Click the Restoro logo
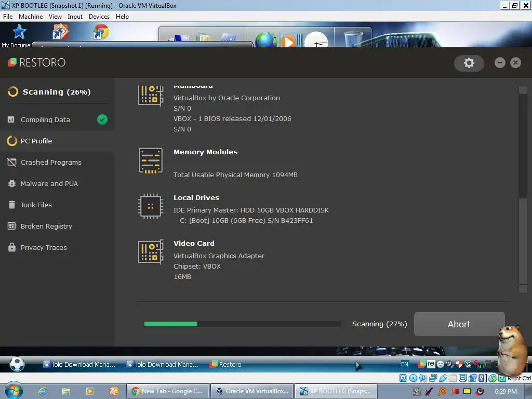532x399 pixels. (36, 62)
